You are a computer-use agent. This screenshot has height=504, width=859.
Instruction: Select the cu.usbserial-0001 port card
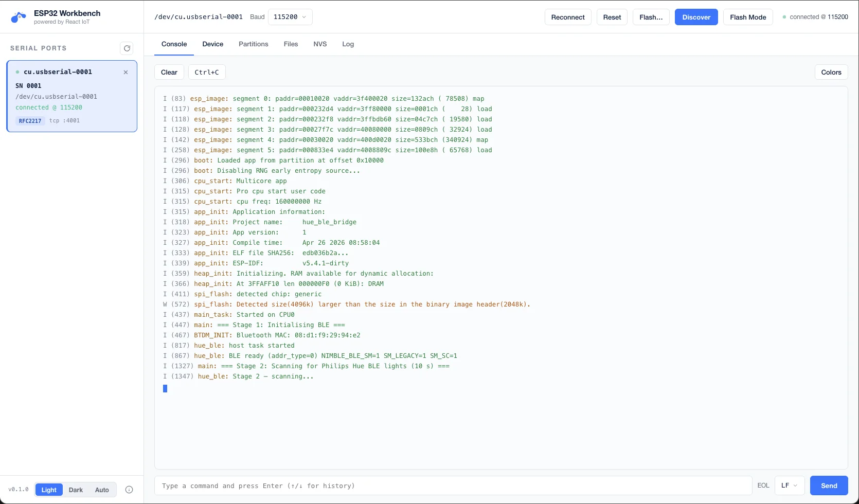[x=71, y=96]
